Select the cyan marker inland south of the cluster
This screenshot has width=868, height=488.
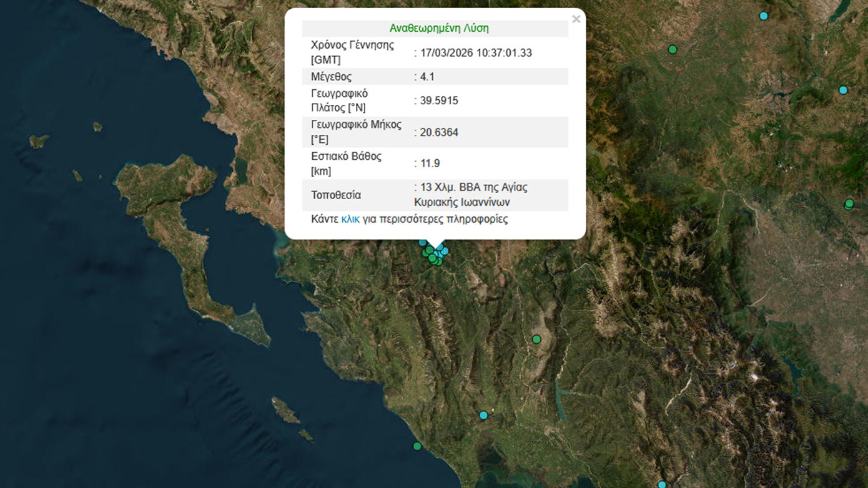(x=483, y=415)
